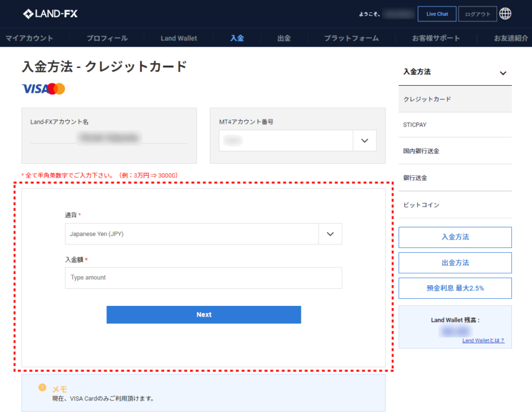The image size is (532, 416).
Task: Click the orange memo warning icon
Action: click(x=42, y=388)
